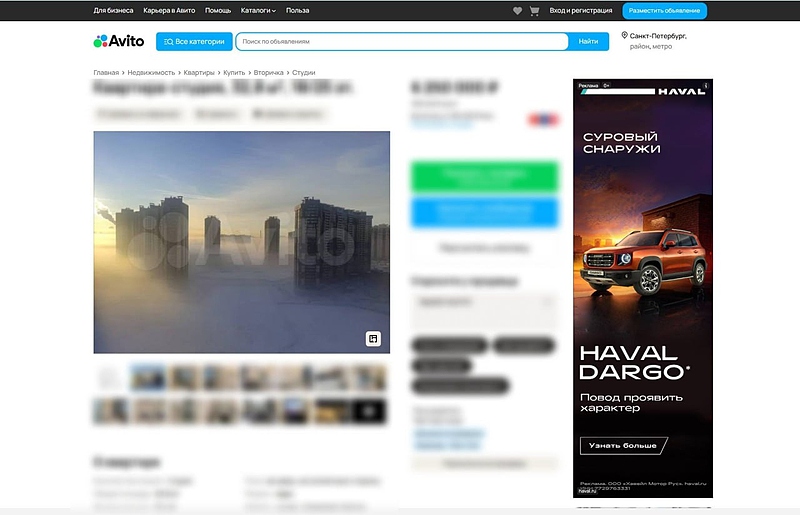
Task: Open the Вторичка breadcrumb link
Action: coord(267,73)
